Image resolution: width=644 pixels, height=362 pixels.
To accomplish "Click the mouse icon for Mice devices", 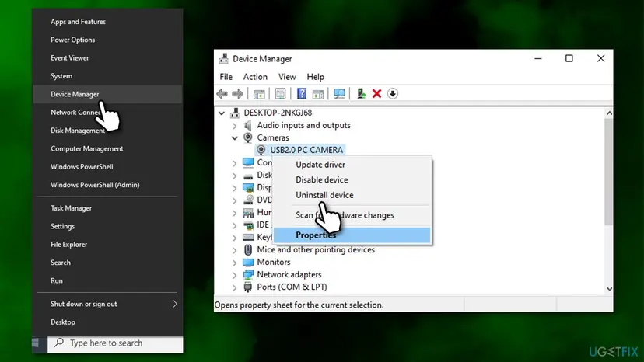I will coord(248,249).
